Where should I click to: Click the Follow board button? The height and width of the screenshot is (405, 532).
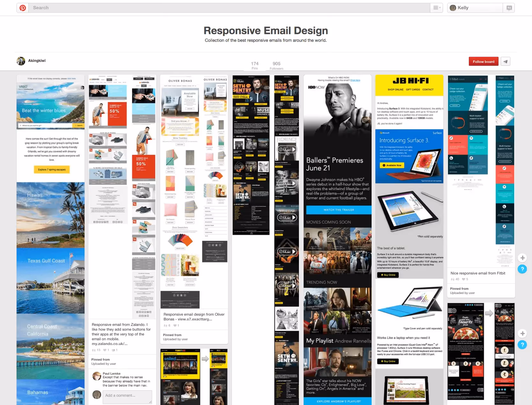(484, 62)
